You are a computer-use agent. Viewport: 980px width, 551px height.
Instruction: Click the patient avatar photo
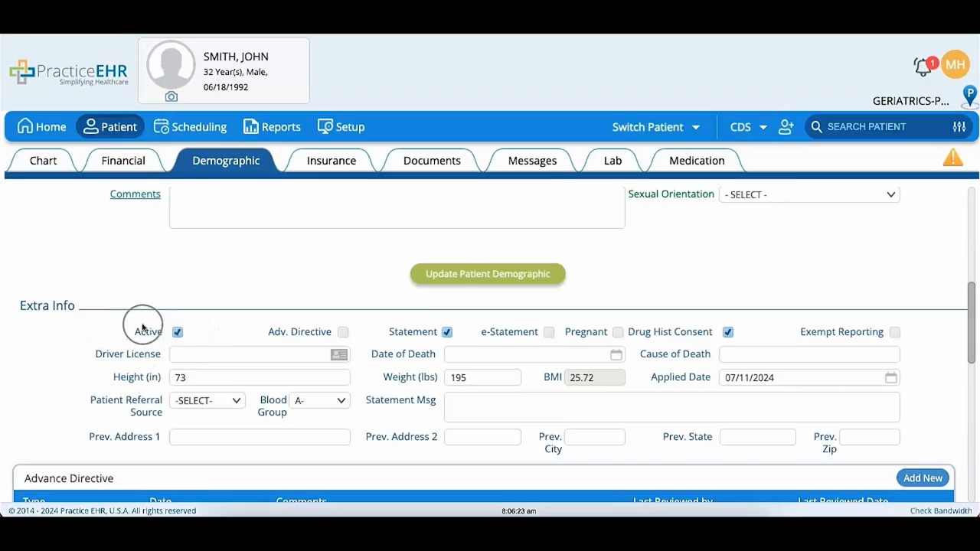[171, 65]
